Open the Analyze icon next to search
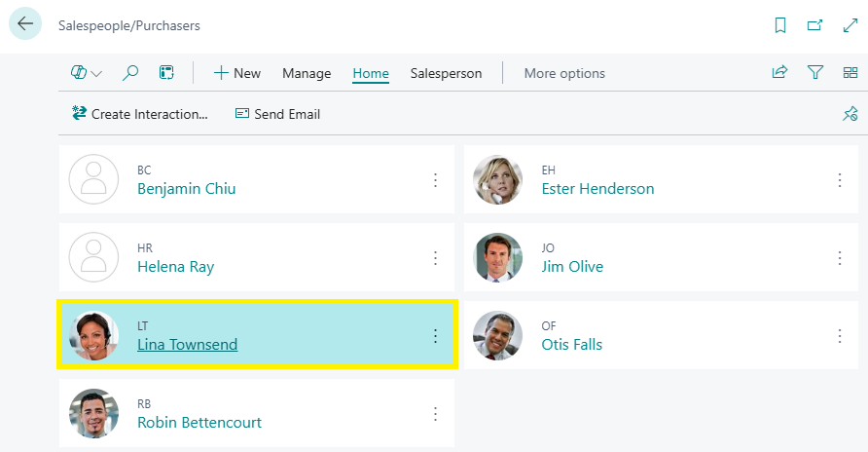 pyautogui.click(x=166, y=73)
